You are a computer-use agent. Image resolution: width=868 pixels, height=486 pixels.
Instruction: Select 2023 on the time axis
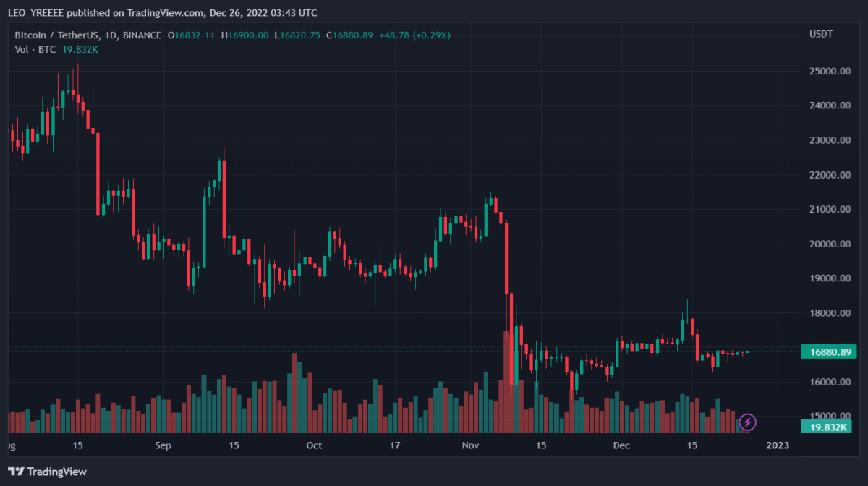pyautogui.click(x=778, y=445)
